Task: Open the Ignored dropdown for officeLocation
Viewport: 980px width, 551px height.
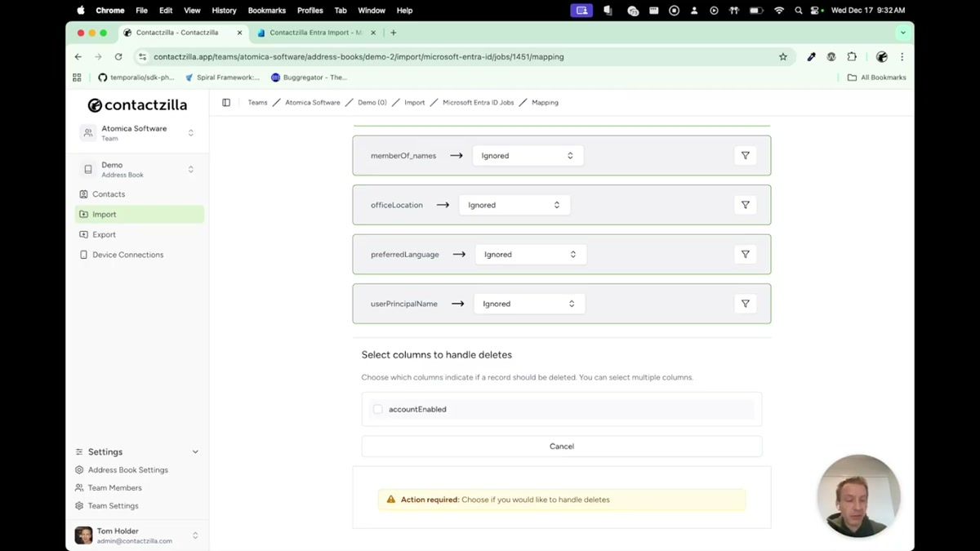Action: coord(514,204)
